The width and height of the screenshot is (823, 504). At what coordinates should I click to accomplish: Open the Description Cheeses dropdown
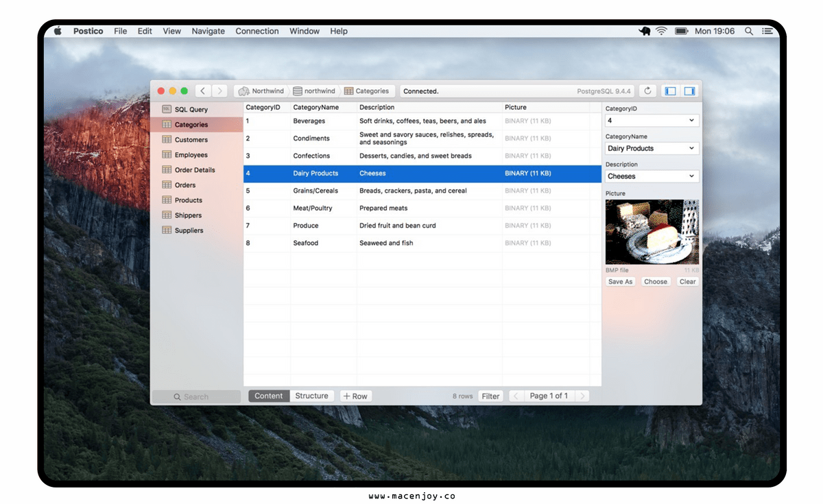tap(652, 176)
